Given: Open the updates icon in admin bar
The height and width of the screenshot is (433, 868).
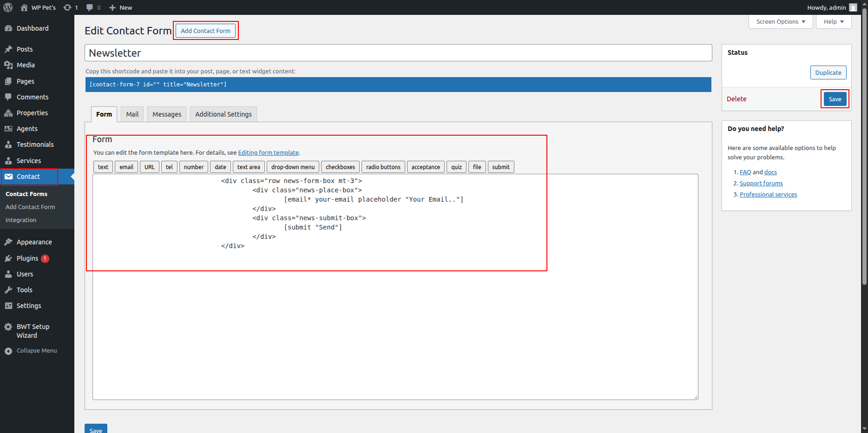Looking at the screenshot, I should pos(68,7).
